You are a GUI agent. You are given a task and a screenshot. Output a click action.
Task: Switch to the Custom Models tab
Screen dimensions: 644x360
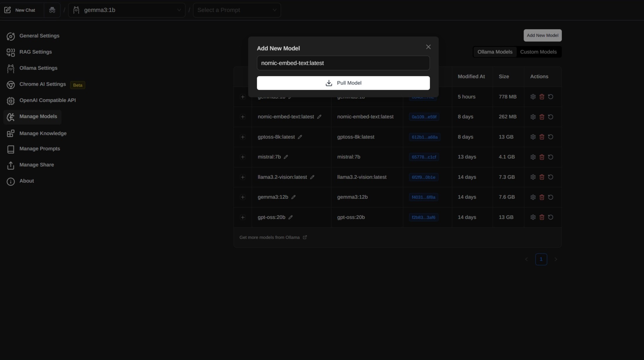[x=538, y=52]
